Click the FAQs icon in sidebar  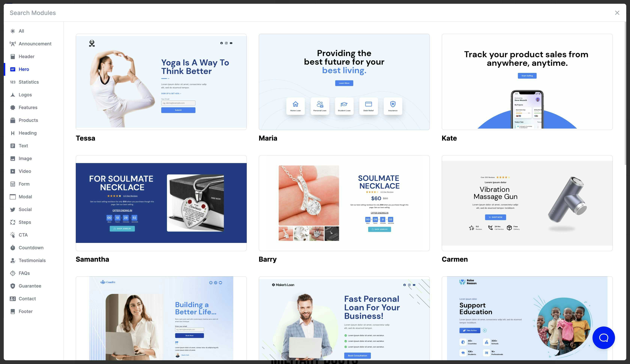13,273
